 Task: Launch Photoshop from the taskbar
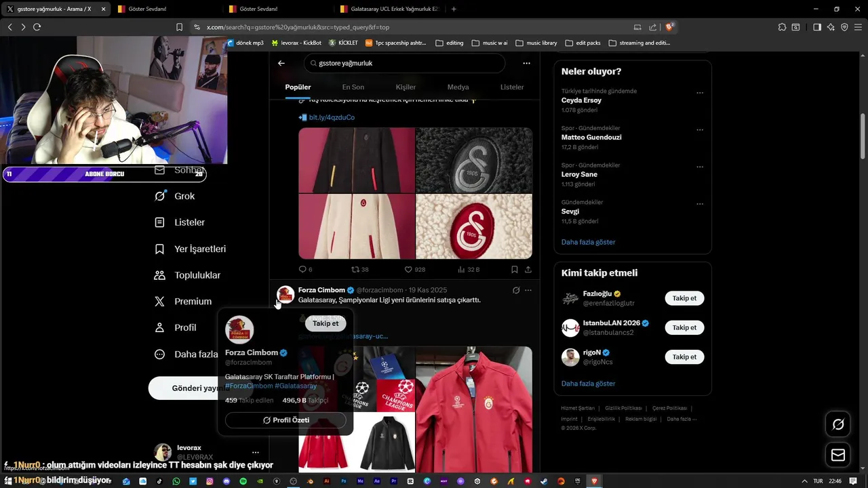pyautogui.click(x=344, y=481)
